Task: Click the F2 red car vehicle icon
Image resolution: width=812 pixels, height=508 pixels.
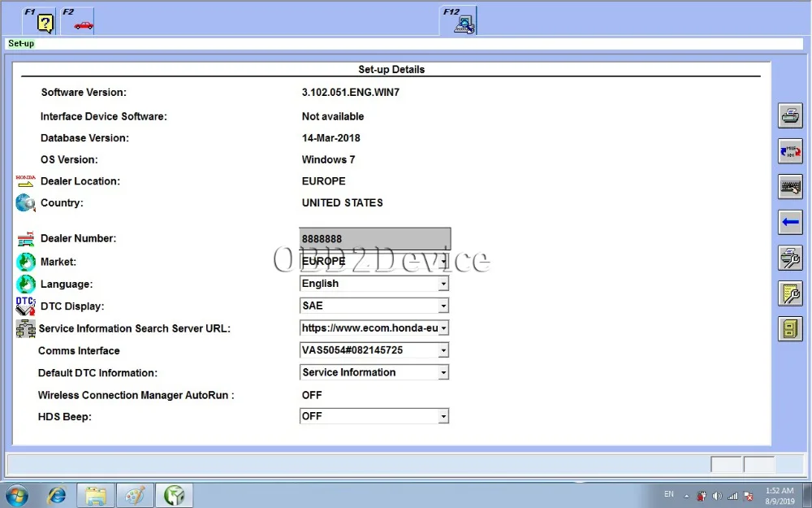Action: point(77,21)
